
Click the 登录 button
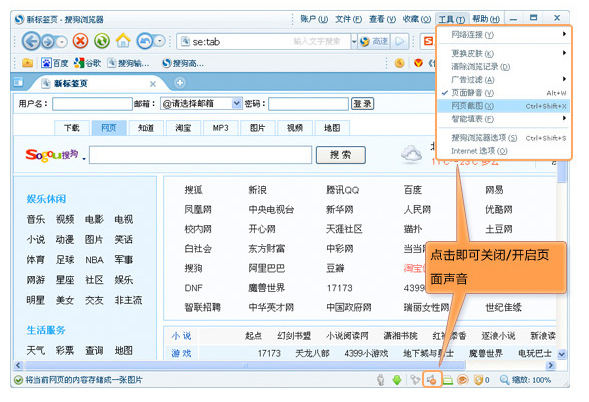(362, 104)
